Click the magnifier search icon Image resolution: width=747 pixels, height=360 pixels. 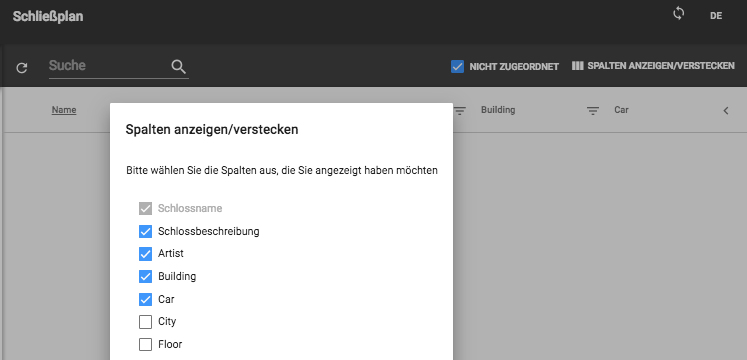[x=179, y=67]
